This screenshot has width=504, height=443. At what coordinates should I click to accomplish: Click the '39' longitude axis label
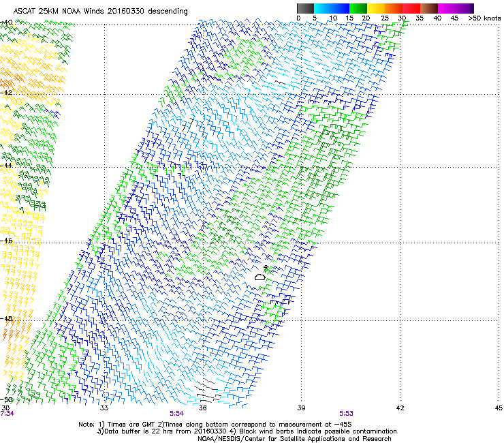tap(301, 408)
